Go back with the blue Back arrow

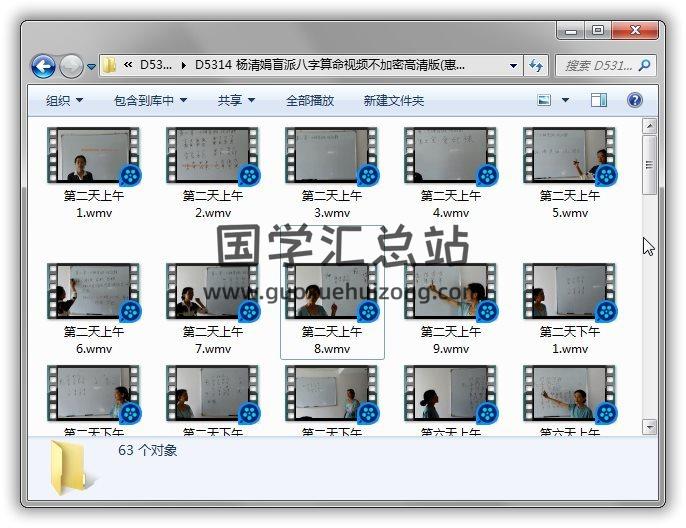coord(43,66)
